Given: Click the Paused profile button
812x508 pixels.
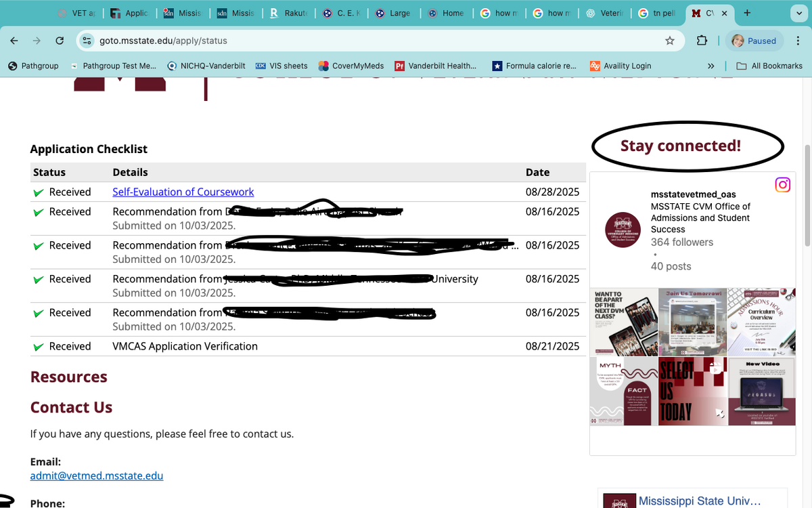Looking at the screenshot, I should pyautogui.click(x=754, y=41).
